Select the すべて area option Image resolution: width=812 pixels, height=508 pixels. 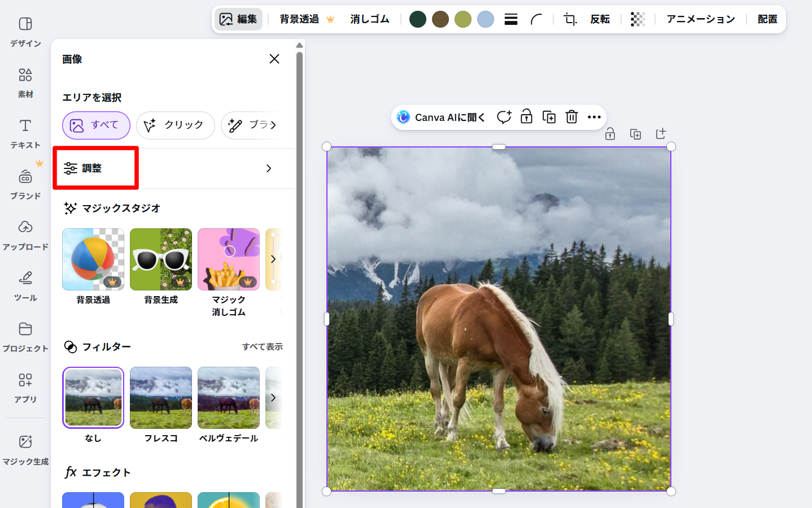(x=96, y=125)
